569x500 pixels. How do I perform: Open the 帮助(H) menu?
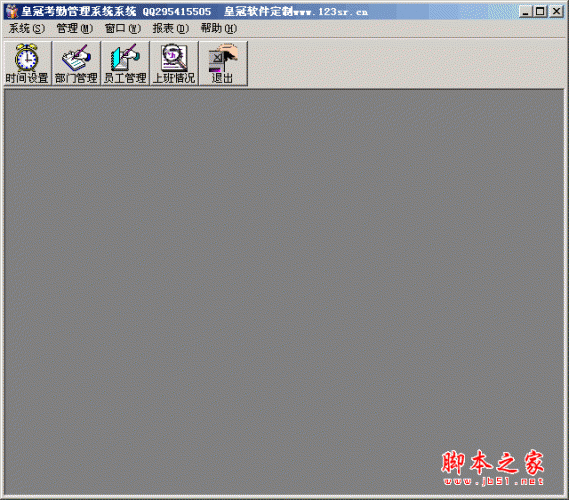pyautogui.click(x=219, y=28)
